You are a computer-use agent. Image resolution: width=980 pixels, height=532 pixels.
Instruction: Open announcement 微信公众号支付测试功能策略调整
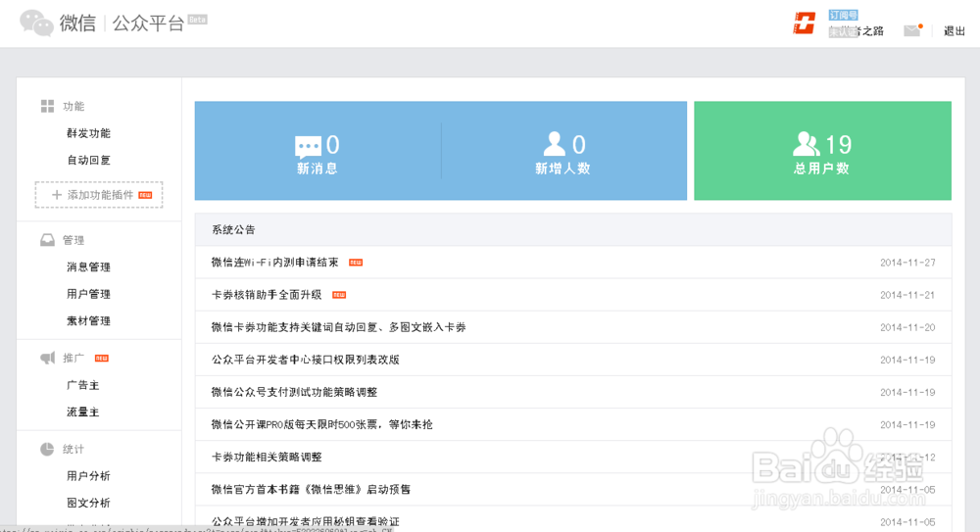[294, 393]
